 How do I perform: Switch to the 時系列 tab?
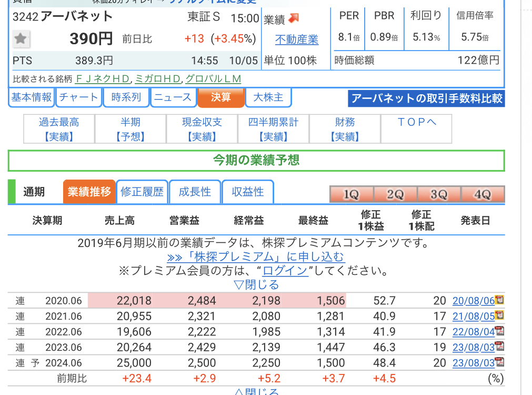click(x=126, y=97)
